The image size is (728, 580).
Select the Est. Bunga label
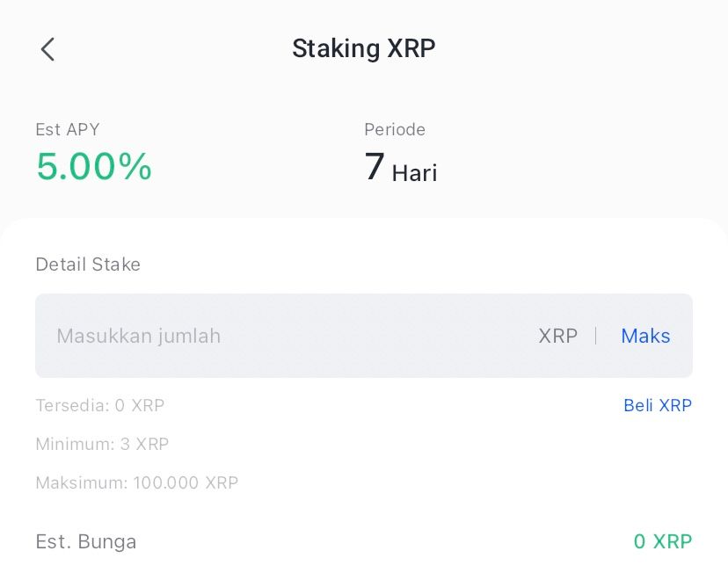click(x=85, y=541)
